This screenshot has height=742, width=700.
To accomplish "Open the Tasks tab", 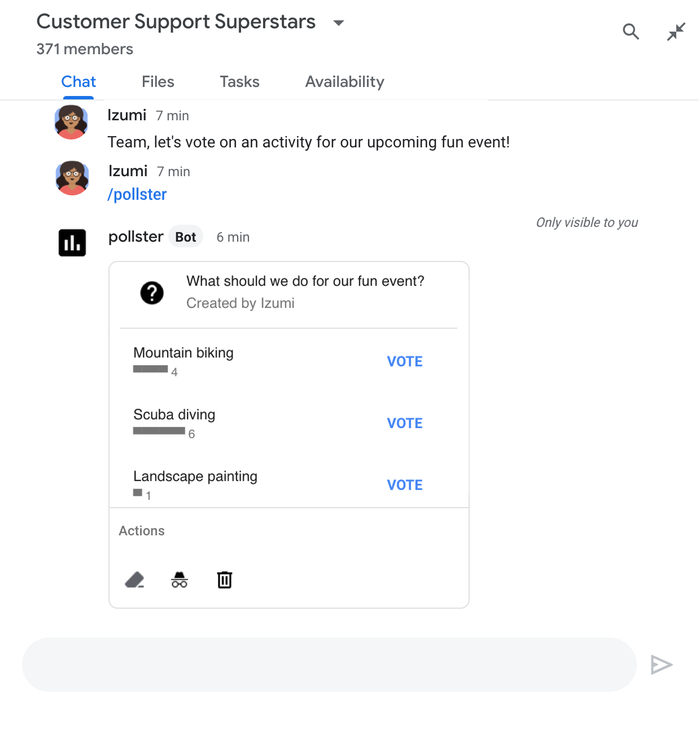I will (x=239, y=82).
